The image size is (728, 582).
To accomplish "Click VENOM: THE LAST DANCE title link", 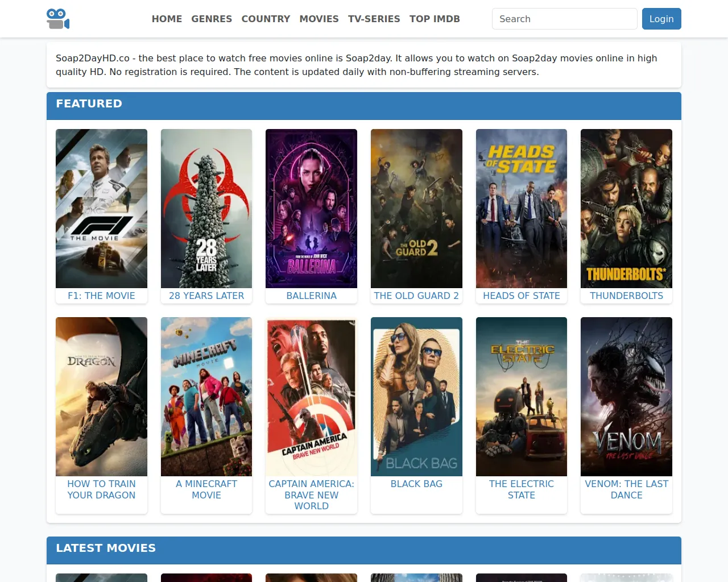I will pos(626,489).
